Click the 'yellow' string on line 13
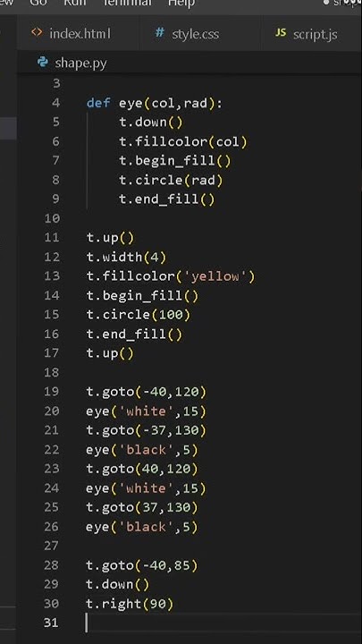This screenshot has width=362, height=644. pyautogui.click(x=215, y=276)
